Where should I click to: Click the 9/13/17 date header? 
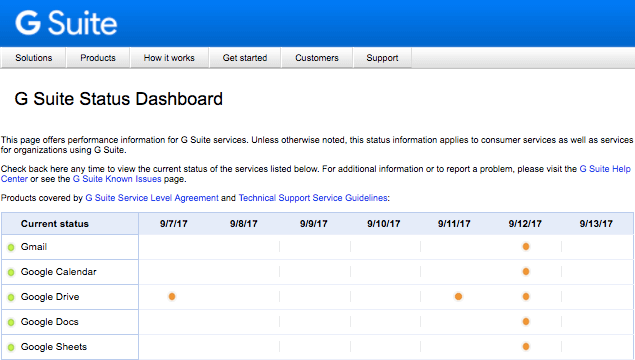pyautogui.click(x=596, y=224)
